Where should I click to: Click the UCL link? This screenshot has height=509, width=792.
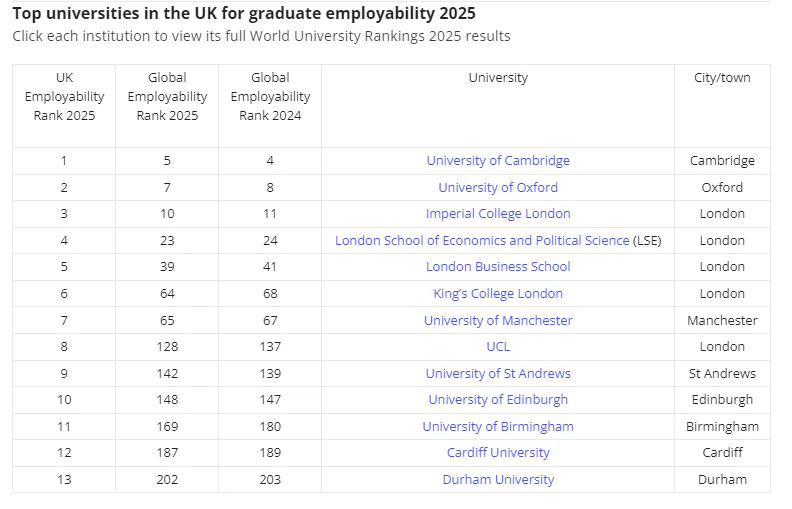(x=498, y=346)
